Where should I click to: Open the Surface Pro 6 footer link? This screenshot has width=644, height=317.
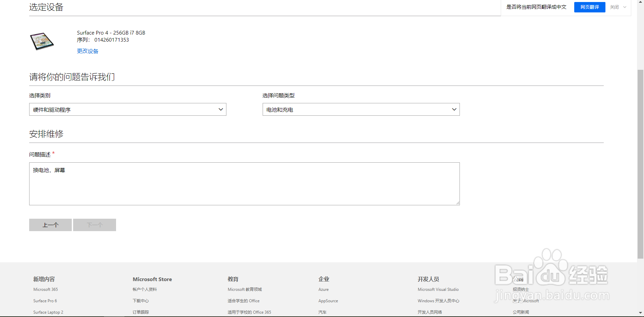pyautogui.click(x=45, y=301)
